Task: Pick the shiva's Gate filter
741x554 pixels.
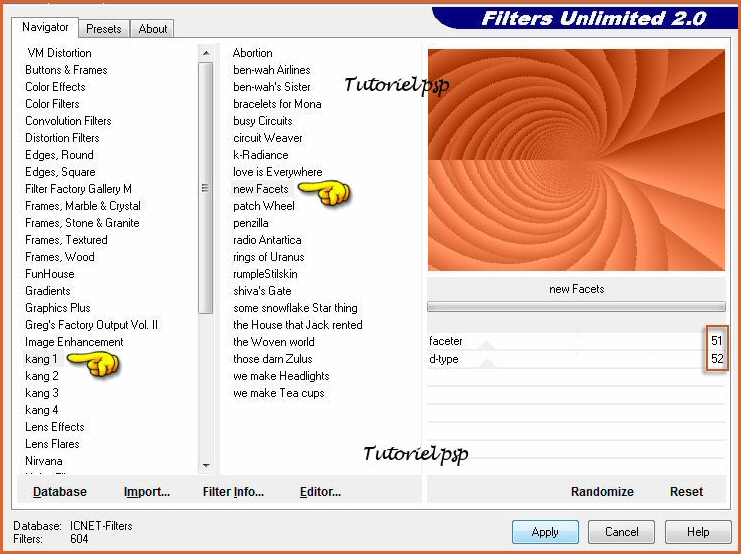Action: click(262, 291)
